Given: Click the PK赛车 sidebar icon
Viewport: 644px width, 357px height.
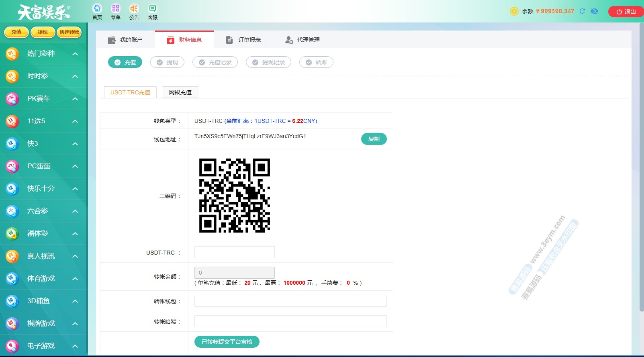Looking at the screenshot, I should click(x=12, y=98).
